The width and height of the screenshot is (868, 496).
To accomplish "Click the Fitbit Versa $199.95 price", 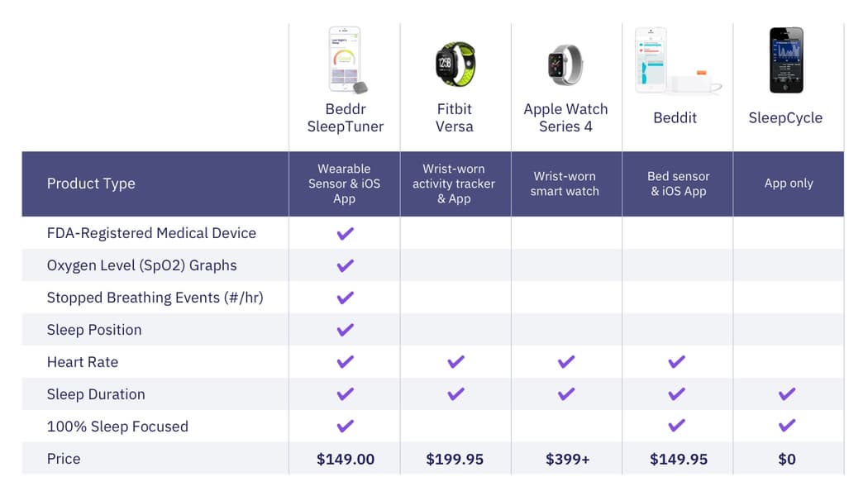I will 455,459.
